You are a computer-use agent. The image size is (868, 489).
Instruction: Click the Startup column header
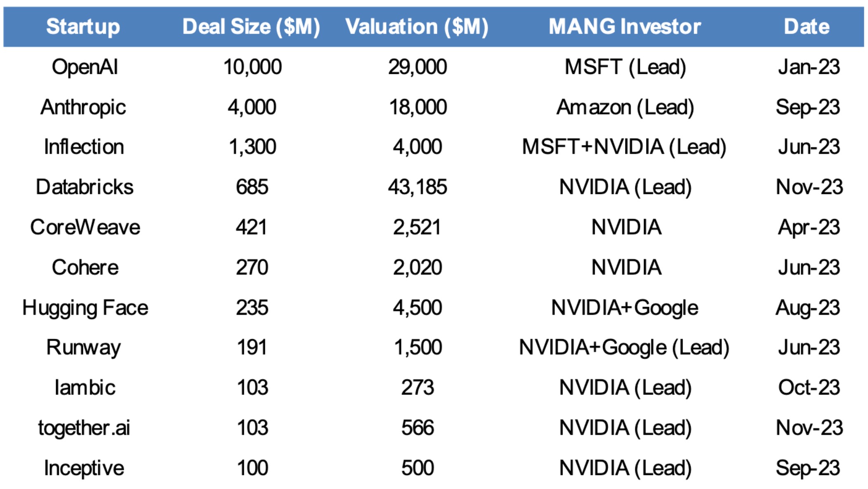tap(83, 27)
